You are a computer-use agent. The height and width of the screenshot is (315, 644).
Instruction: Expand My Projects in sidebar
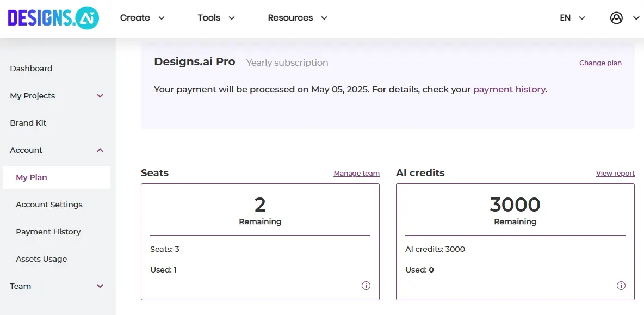pos(57,96)
